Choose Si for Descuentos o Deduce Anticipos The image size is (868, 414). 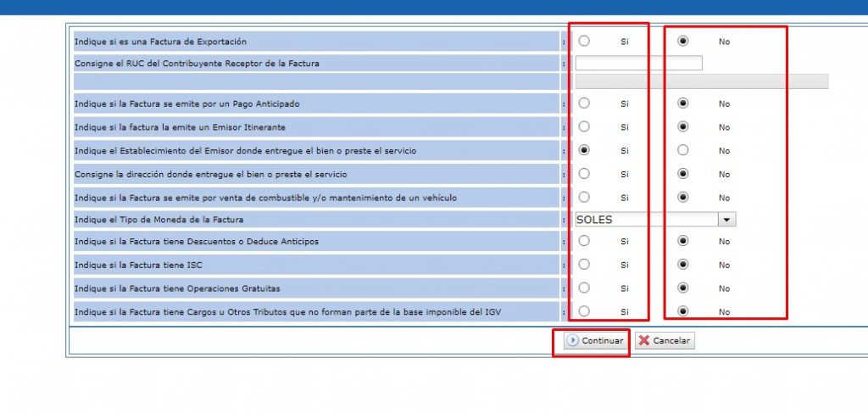pyautogui.click(x=584, y=241)
